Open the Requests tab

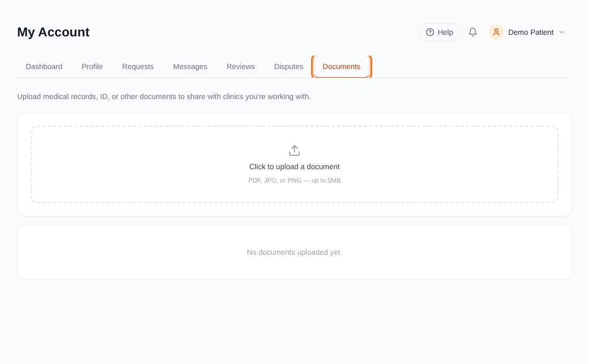(x=138, y=66)
